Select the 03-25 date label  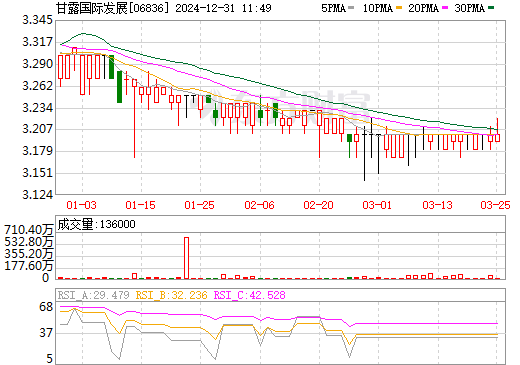click(495, 205)
